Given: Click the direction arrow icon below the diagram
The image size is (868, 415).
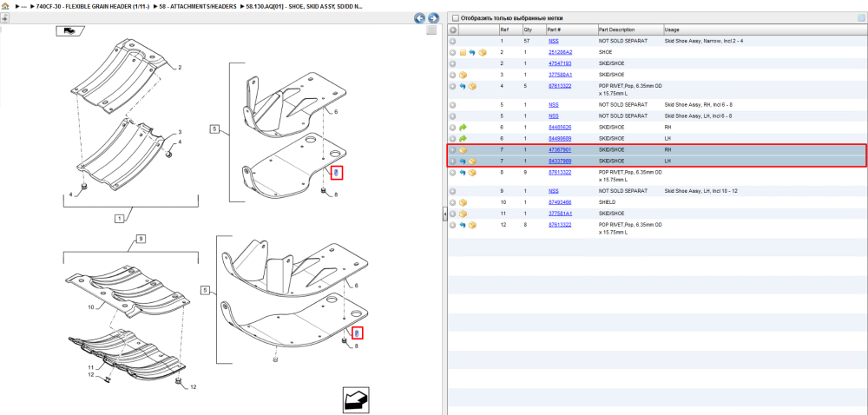Looking at the screenshot, I should click(x=356, y=400).
